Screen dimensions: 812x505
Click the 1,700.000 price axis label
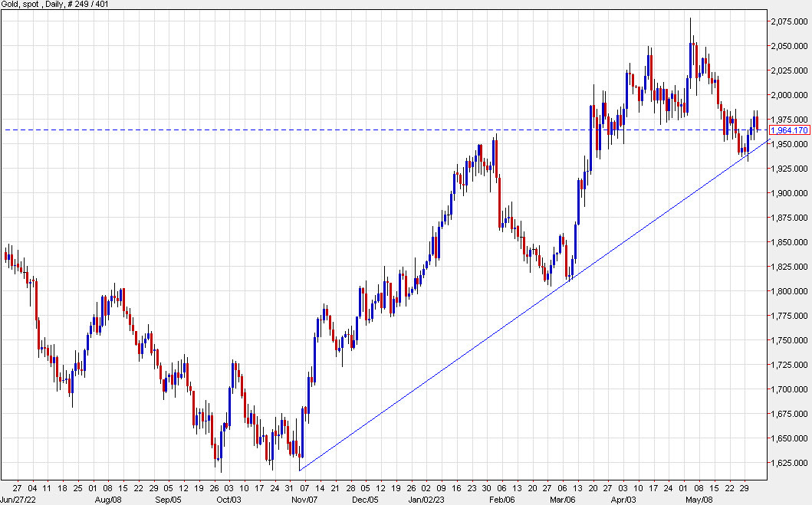coord(789,389)
